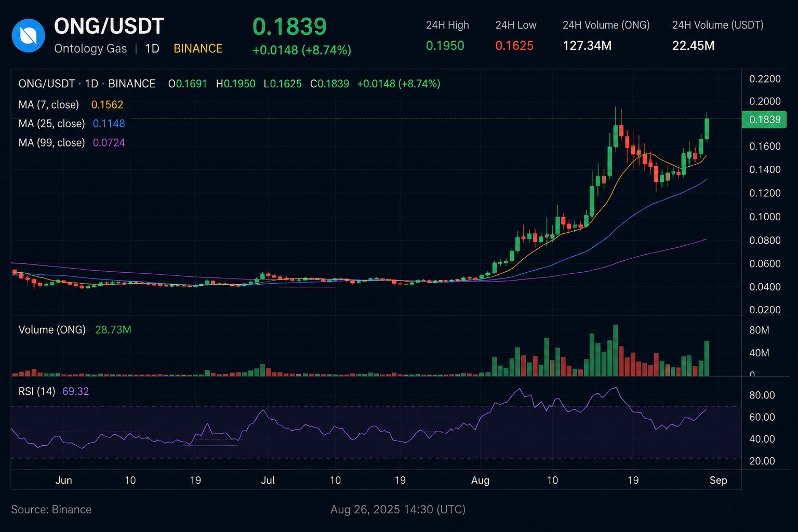Click the MA (99, close) indicator label
This screenshot has height=532, width=798.
pyautogui.click(x=51, y=143)
